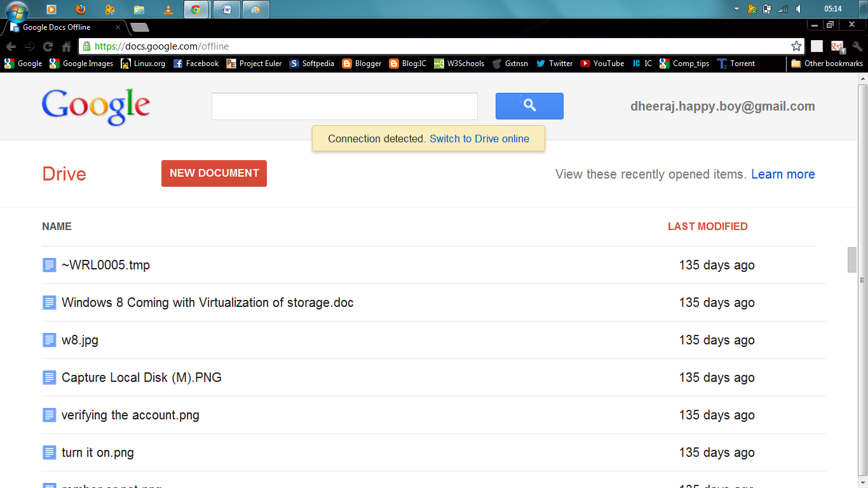The image size is (868, 488).
Task: Open verifying the account.png file
Action: point(130,415)
